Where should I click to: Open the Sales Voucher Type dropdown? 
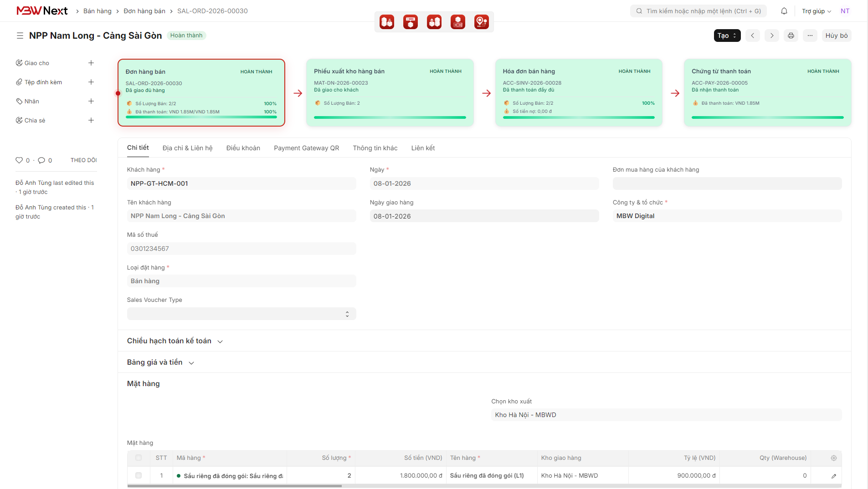pyautogui.click(x=241, y=314)
